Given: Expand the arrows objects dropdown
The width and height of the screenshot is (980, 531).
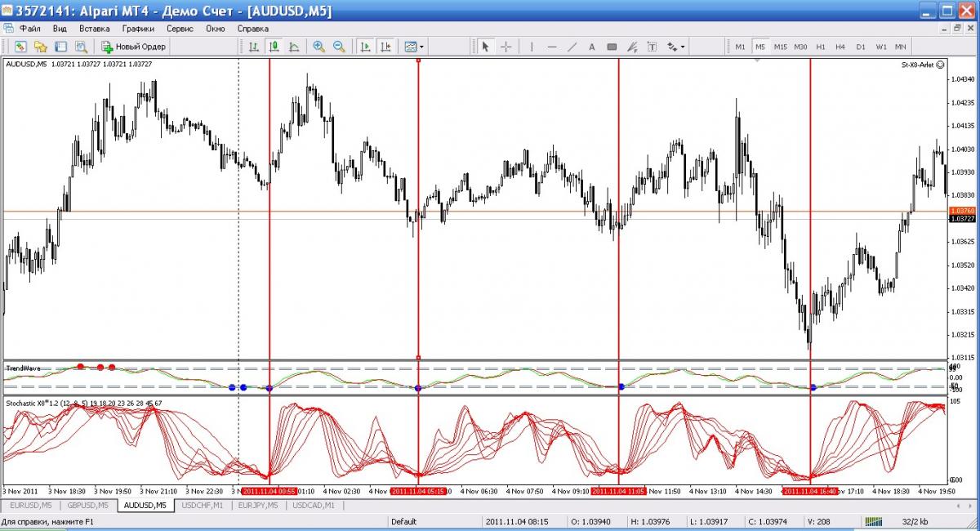Looking at the screenshot, I should 675,47.
